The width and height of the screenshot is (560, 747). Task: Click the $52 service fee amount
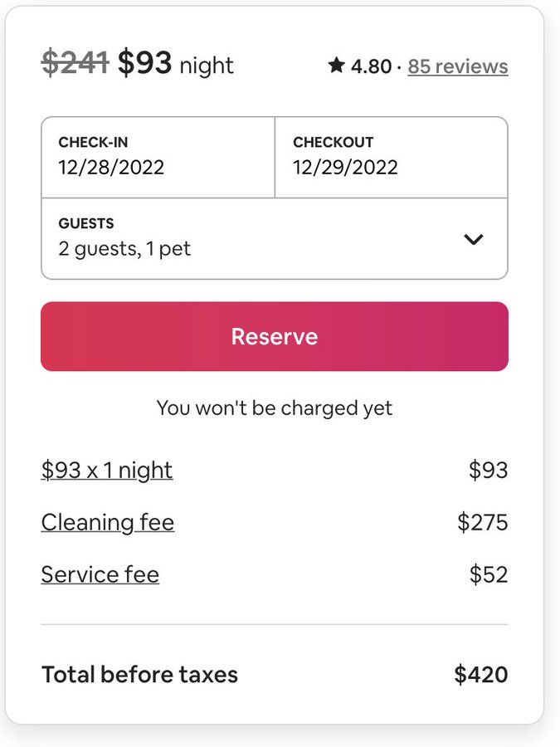pos(488,574)
